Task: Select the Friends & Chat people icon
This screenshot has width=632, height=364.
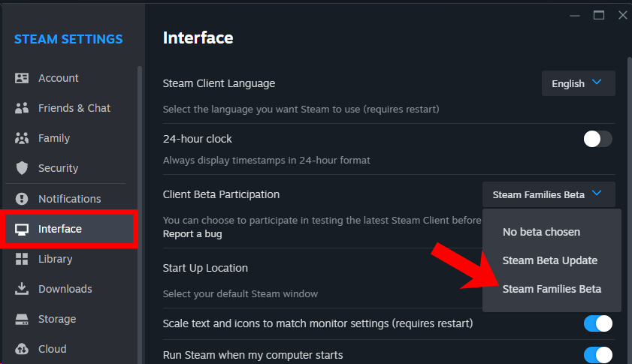Action: pyautogui.click(x=22, y=108)
